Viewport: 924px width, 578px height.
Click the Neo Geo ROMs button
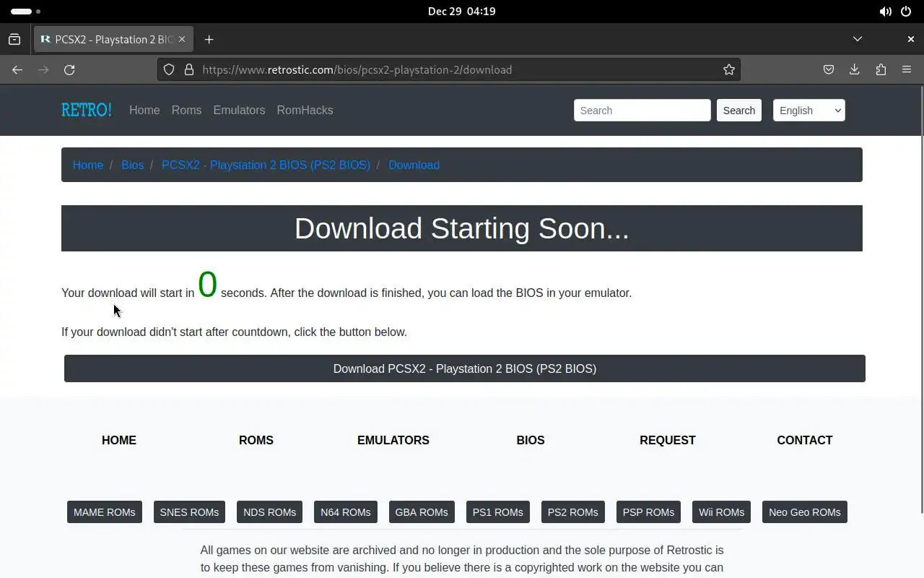coord(805,512)
